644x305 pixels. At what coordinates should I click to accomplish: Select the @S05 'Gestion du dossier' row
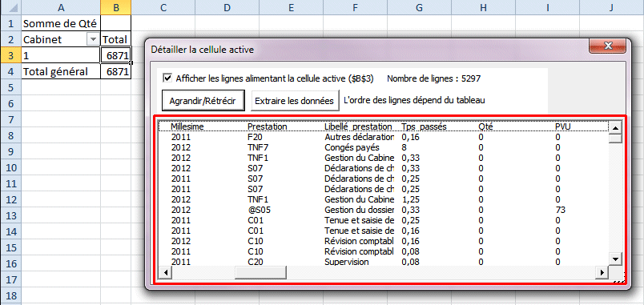pos(383,210)
